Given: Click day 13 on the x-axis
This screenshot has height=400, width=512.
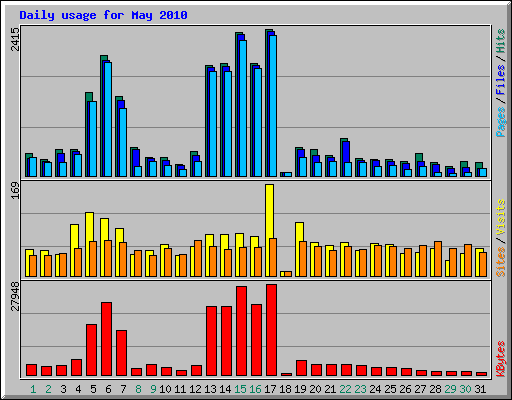Looking at the screenshot, I should [210, 389].
